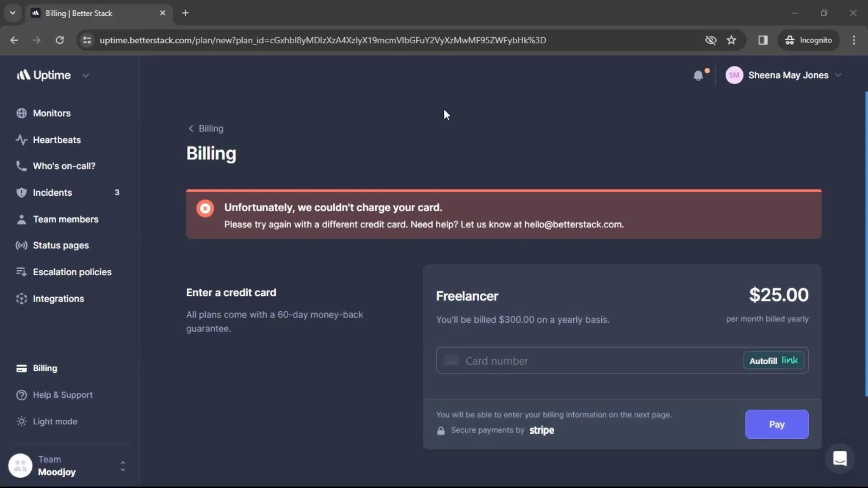Click the Pay button
This screenshot has width=868, height=488.
(x=776, y=424)
